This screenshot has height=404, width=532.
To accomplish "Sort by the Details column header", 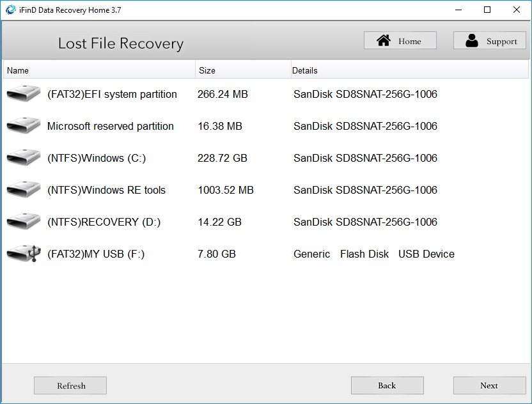I will point(409,70).
